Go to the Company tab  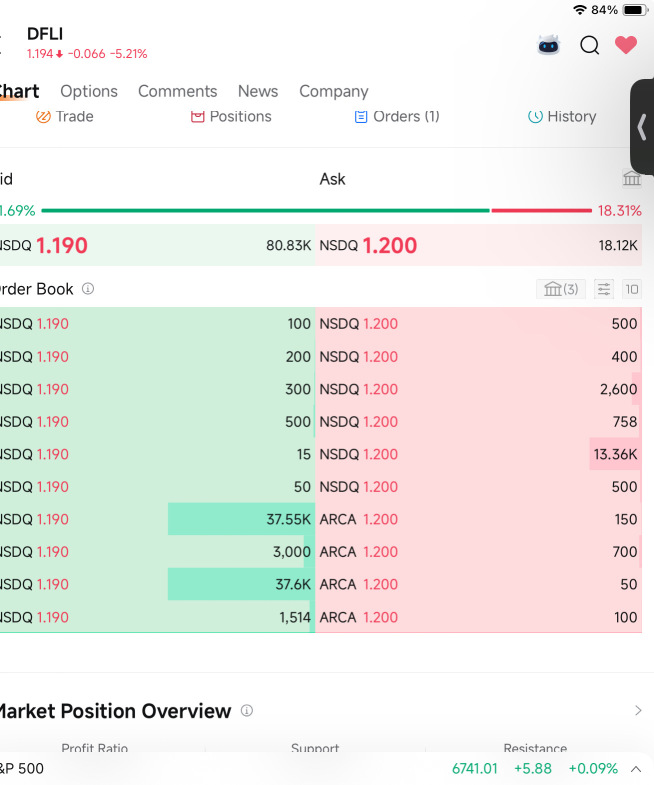click(333, 91)
